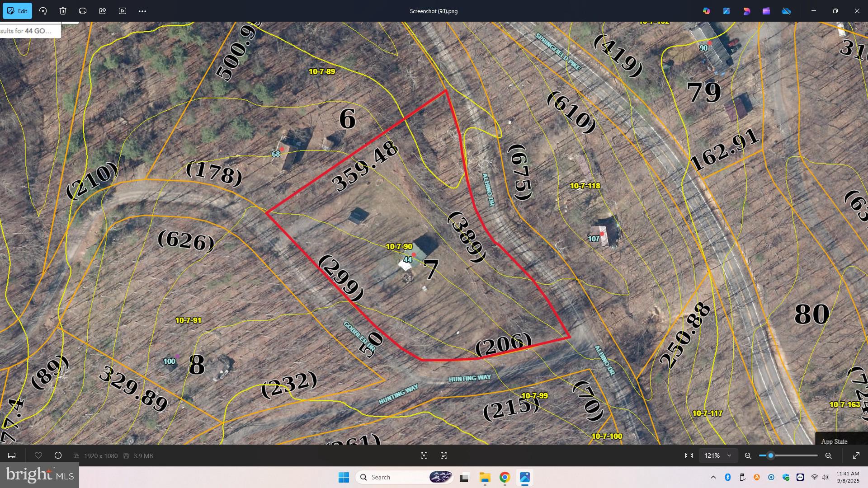Expand hidden system tray icons
This screenshot has width=868, height=488.
coord(713,477)
